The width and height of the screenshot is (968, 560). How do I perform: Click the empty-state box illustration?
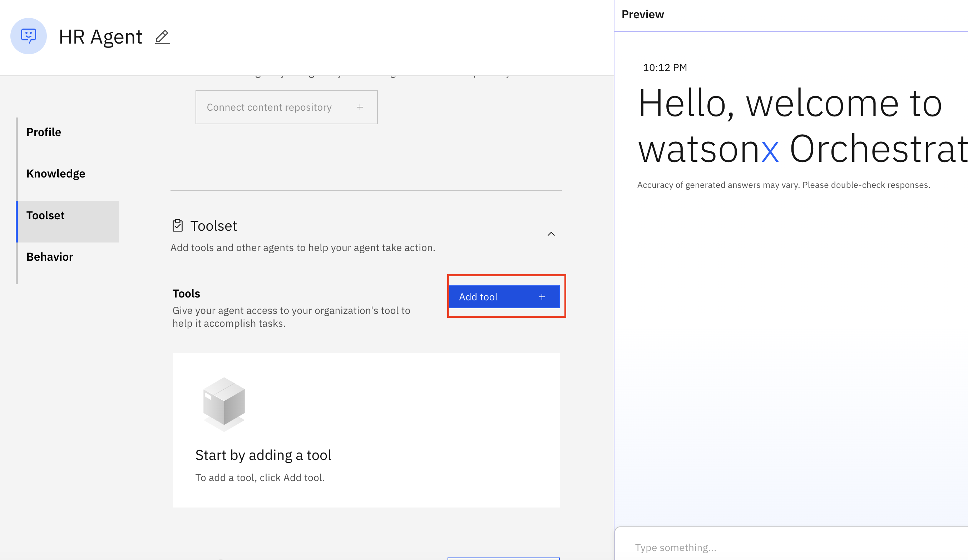[224, 404]
